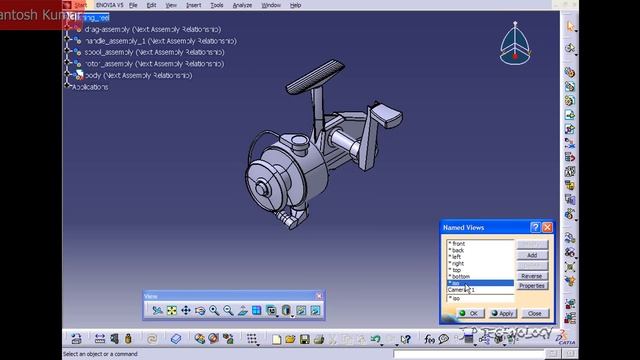Click the Add button in Named Views
Screen dimensions: 640x360
tap(532, 255)
